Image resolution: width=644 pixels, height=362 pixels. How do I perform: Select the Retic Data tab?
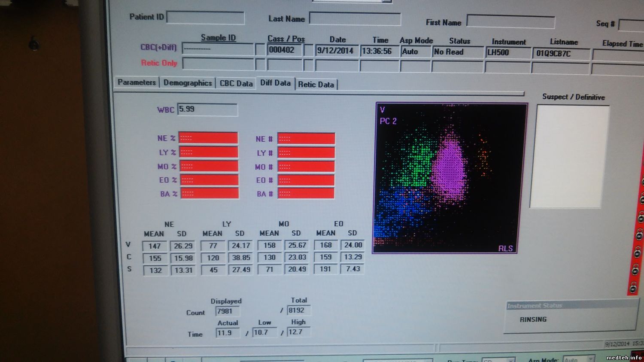pyautogui.click(x=316, y=85)
